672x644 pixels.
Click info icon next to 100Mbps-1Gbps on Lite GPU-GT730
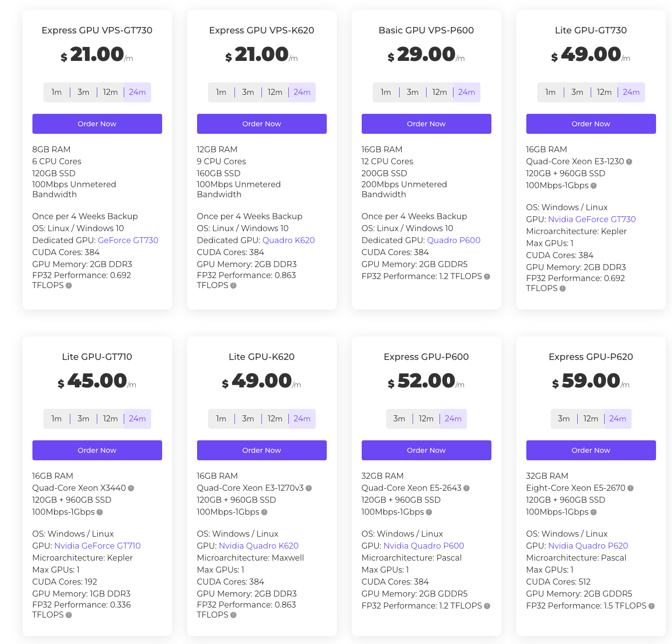click(593, 185)
